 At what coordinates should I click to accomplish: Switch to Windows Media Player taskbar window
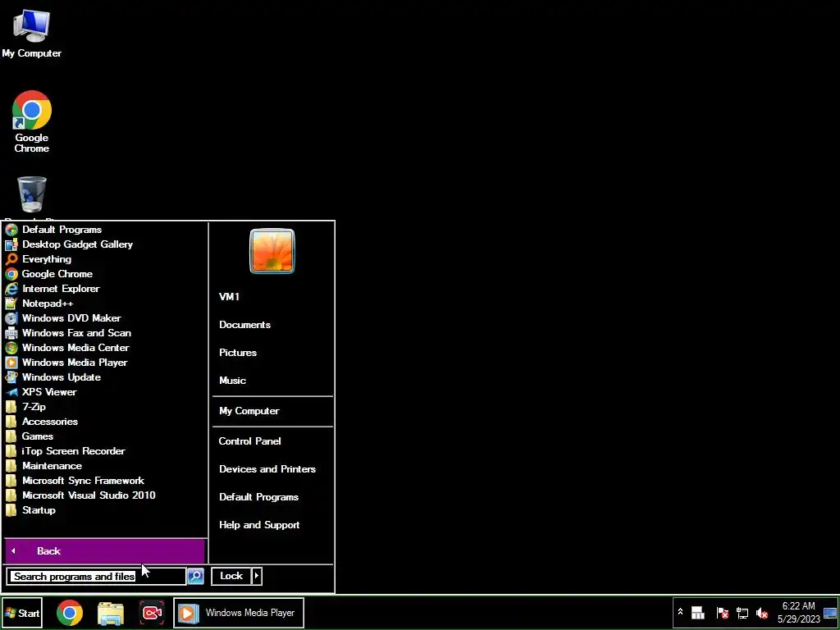point(239,613)
